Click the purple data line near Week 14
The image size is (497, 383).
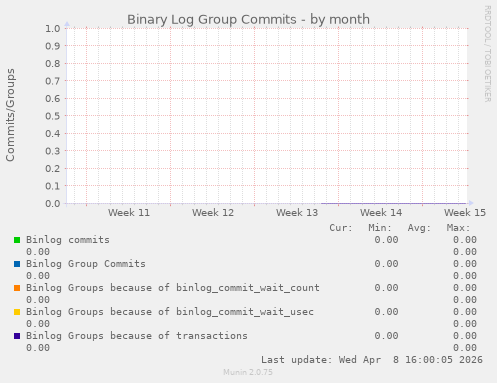[393, 203]
